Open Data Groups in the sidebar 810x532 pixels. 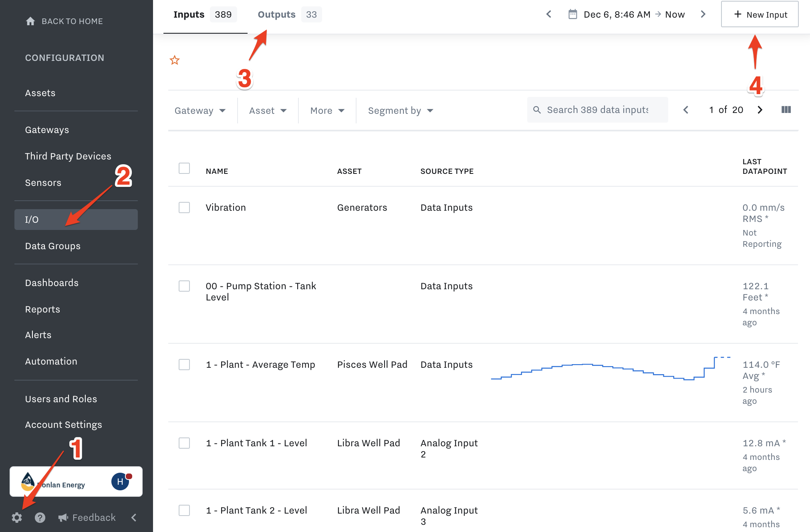pos(53,246)
